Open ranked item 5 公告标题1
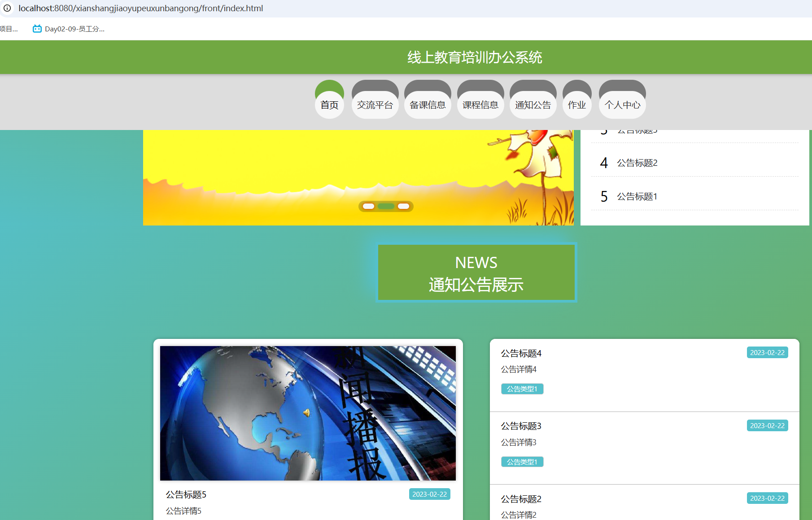This screenshot has width=812, height=520. [x=695, y=196]
